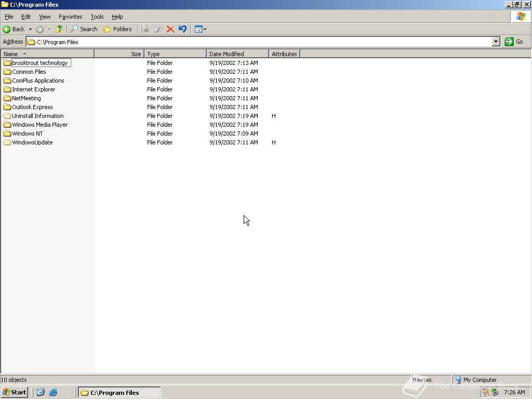Click the Forward arrow icon
Image resolution: width=532 pixels, height=399 pixels.
tap(39, 30)
